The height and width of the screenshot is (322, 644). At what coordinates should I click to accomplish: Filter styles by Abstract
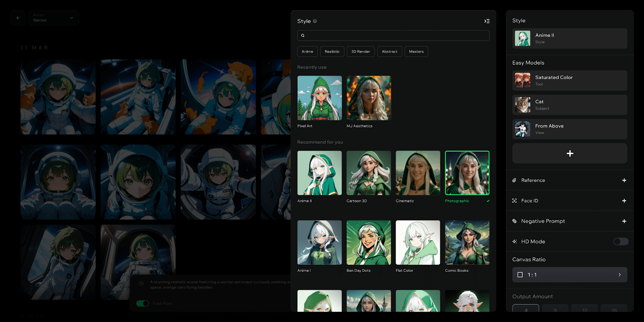point(389,52)
